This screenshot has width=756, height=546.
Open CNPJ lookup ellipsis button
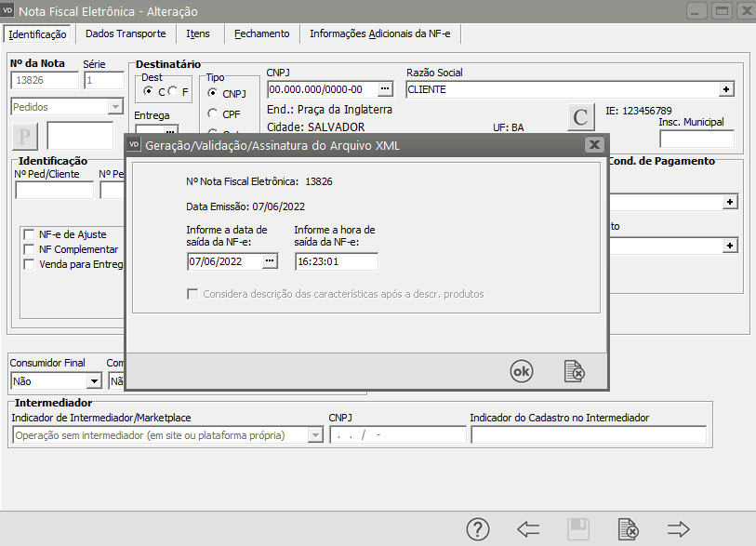386,89
